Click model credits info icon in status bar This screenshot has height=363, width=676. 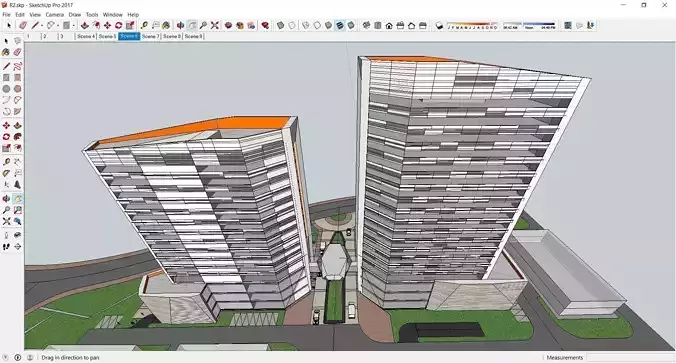tap(18, 357)
